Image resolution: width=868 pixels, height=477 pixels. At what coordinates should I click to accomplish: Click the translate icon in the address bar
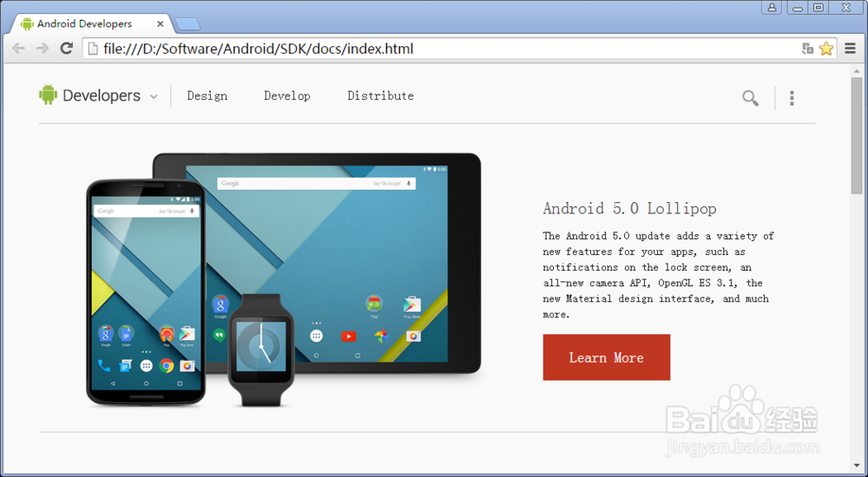click(x=807, y=49)
